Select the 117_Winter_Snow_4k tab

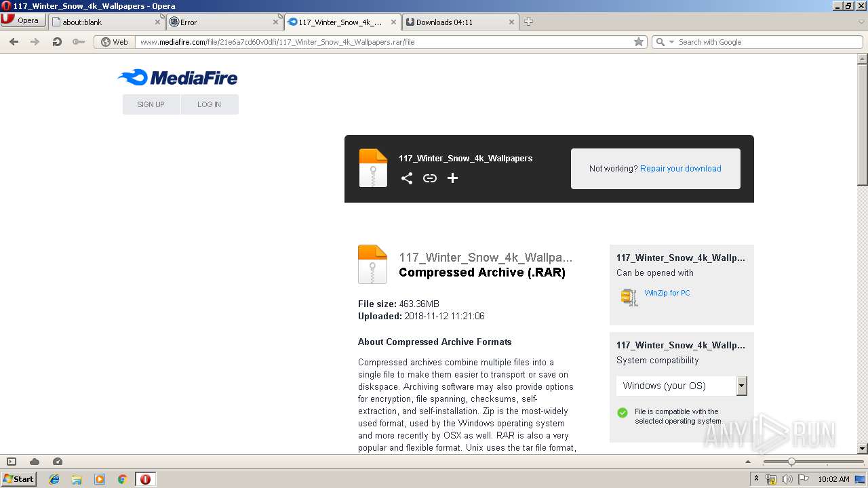(x=342, y=22)
